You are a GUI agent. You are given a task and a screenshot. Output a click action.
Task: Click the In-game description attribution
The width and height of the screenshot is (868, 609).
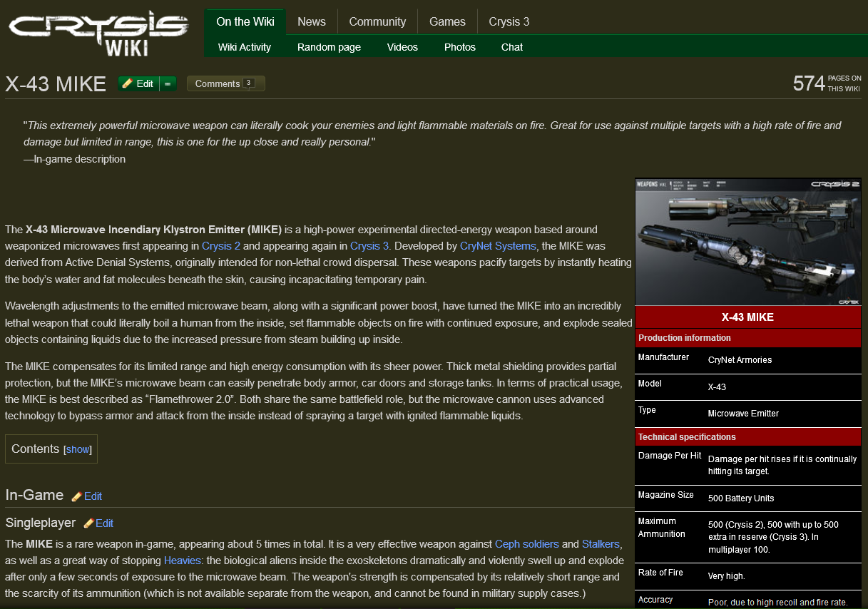pos(74,159)
